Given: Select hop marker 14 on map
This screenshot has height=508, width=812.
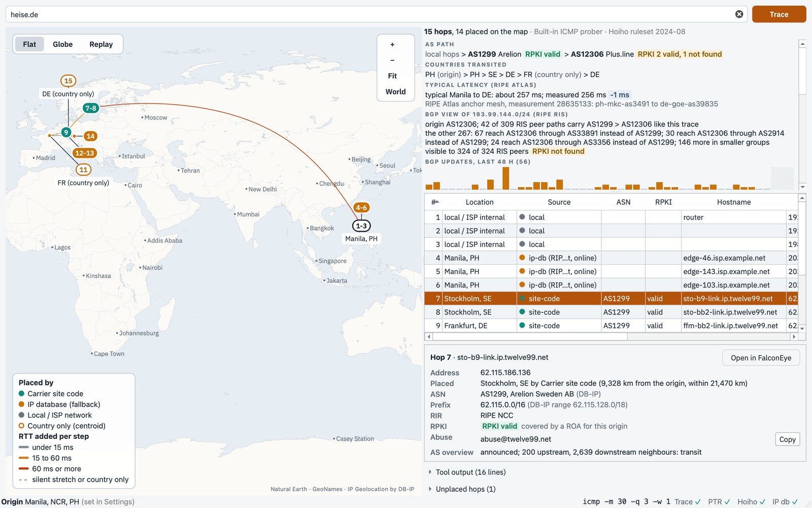Looking at the screenshot, I should pyautogui.click(x=90, y=136).
